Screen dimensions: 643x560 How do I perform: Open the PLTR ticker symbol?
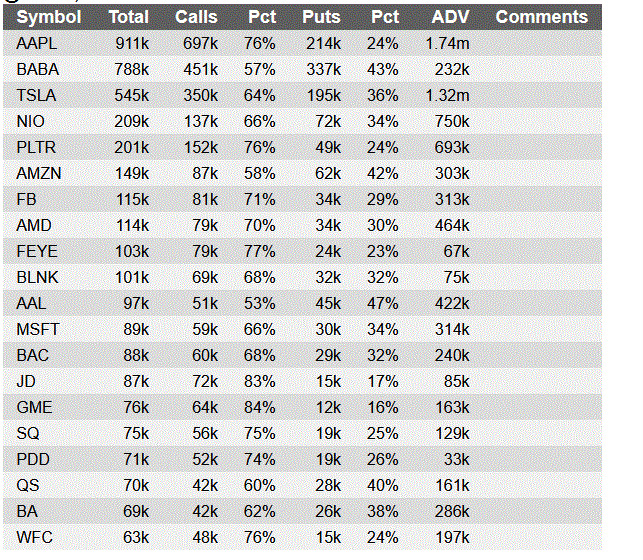[x=37, y=147]
